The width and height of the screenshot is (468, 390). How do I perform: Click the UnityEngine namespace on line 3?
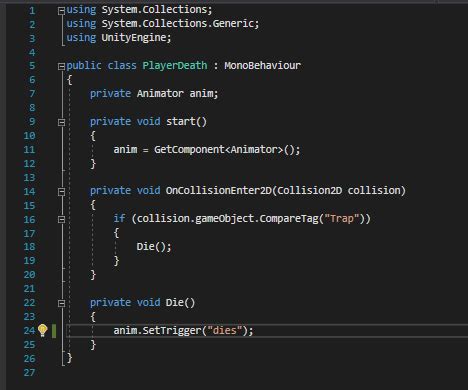click(134, 38)
